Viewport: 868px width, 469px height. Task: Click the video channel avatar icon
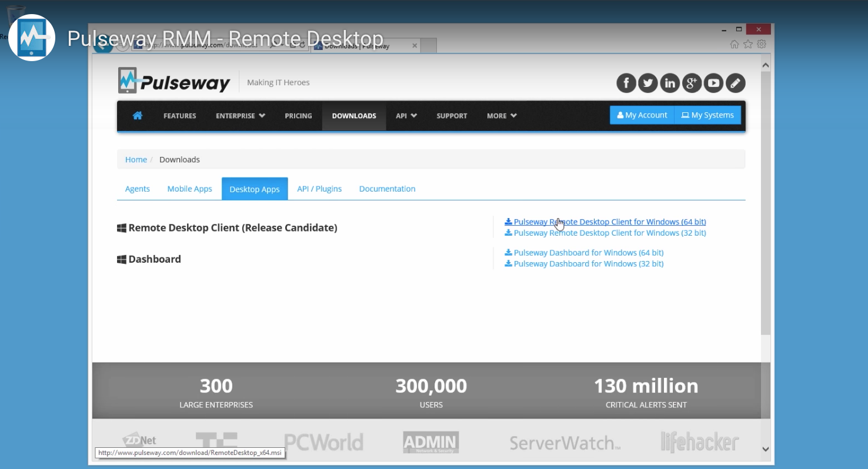(x=32, y=38)
